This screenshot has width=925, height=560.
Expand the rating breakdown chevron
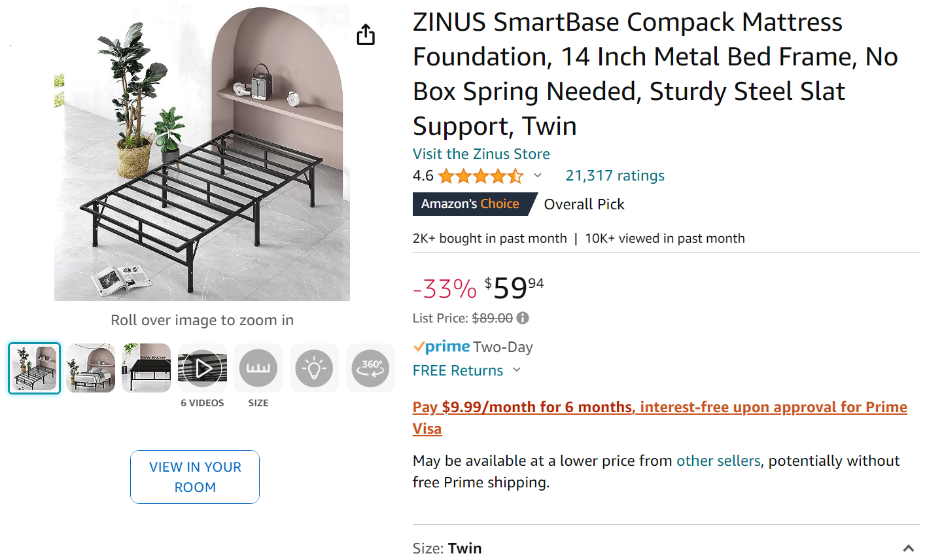pyautogui.click(x=538, y=175)
